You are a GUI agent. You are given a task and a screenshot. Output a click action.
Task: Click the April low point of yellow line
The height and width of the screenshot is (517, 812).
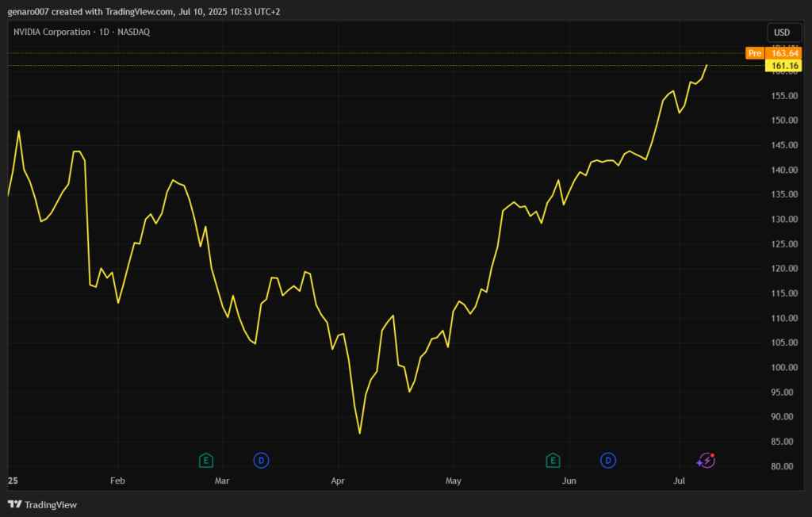359,433
